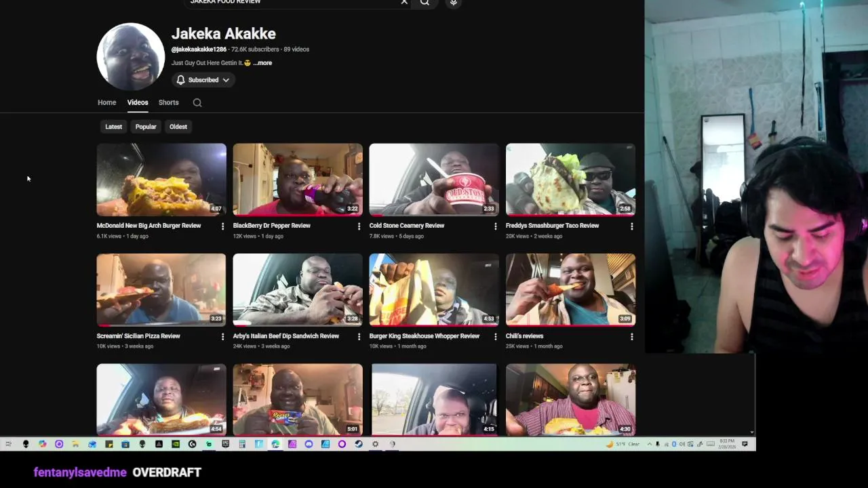Viewport: 868px width, 488px height.
Task: Open Sticky Notes taskbar icon
Action: click(x=109, y=444)
